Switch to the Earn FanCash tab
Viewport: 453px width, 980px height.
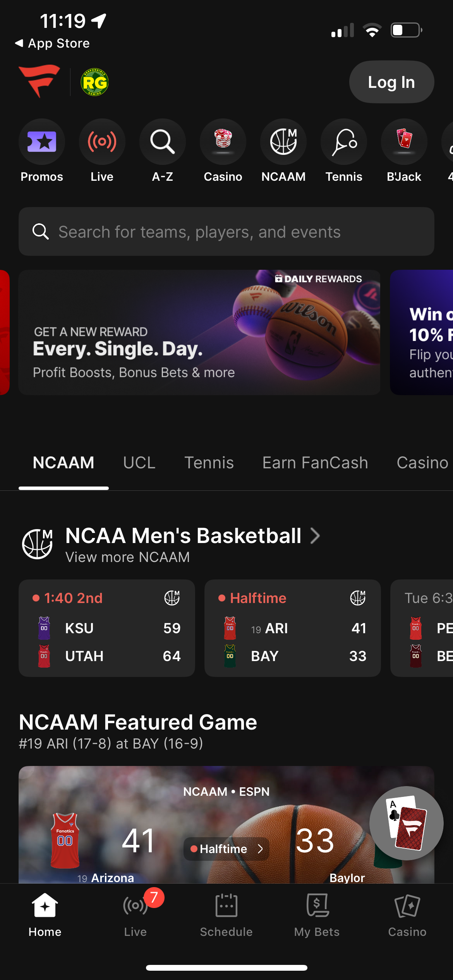tap(315, 463)
